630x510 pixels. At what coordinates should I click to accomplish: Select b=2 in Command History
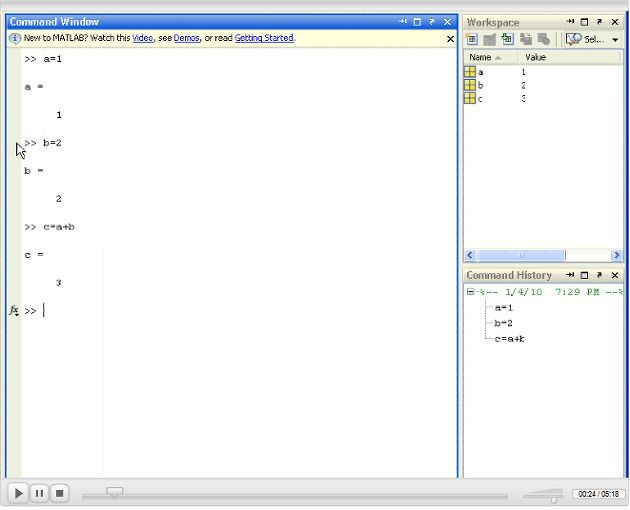(504, 323)
